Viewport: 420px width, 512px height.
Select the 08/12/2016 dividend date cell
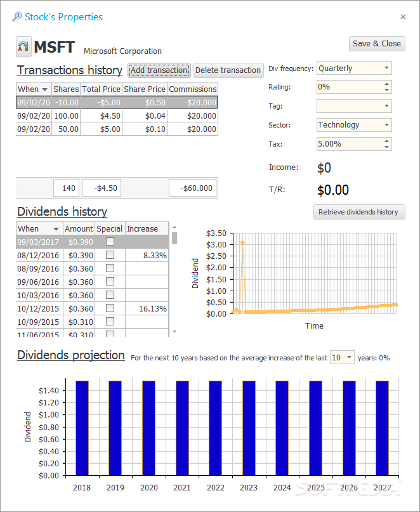(x=39, y=255)
